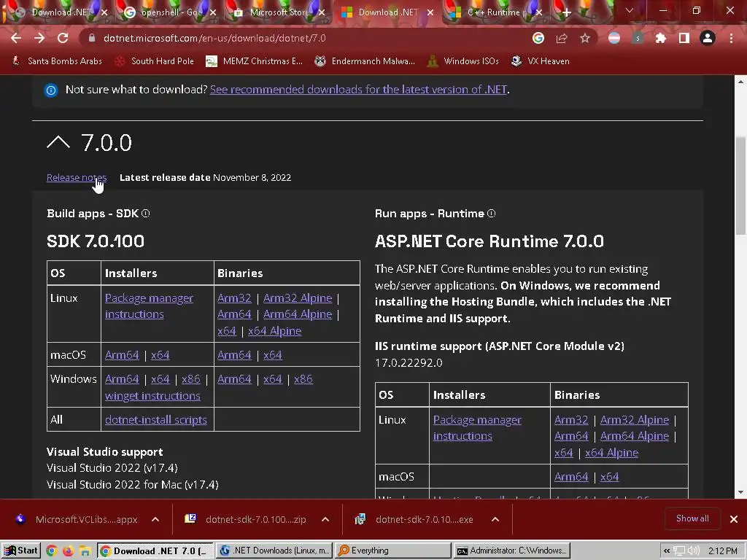Image resolution: width=747 pixels, height=560 pixels.
Task: Toggle the browser side panel
Action: click(x=684, y=38)
